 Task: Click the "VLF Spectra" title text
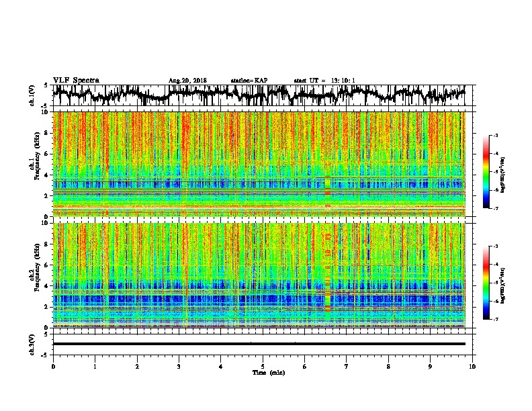tap(76, 80)
